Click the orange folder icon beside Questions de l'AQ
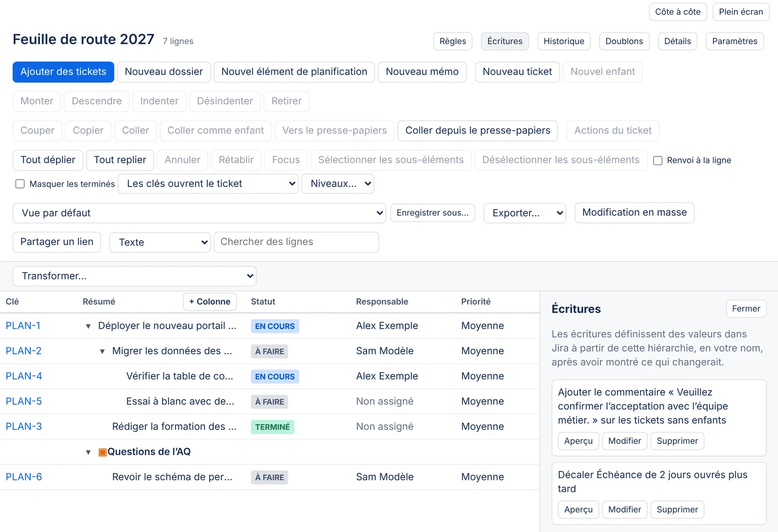The height and width of the screenshot is (532, 778). 103,452
